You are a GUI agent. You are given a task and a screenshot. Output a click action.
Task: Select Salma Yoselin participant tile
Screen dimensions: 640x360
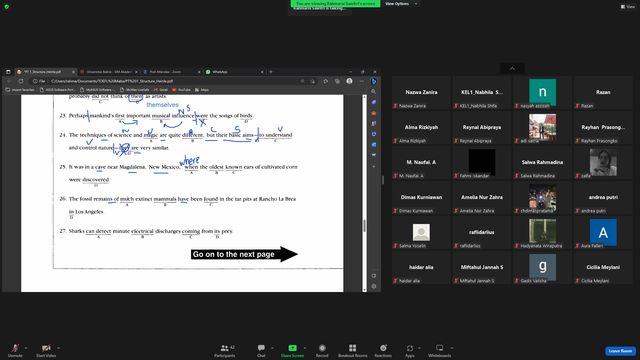point(421,233)
